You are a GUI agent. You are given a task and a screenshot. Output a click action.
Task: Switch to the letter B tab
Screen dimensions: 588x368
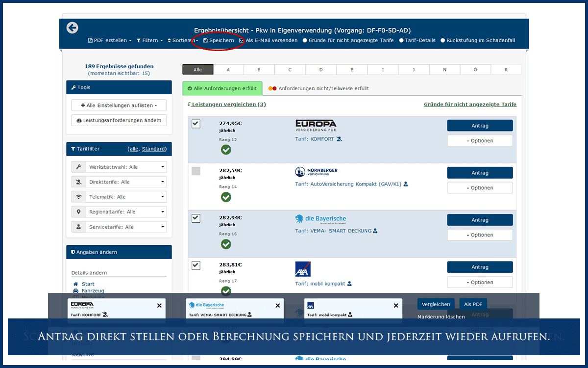(x=259, y=69)
